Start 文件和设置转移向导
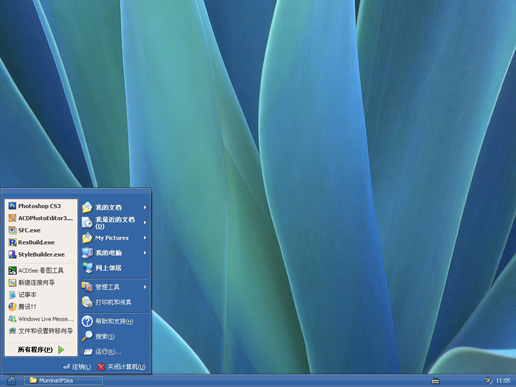516x387 pixels. [x=40, y=331]
